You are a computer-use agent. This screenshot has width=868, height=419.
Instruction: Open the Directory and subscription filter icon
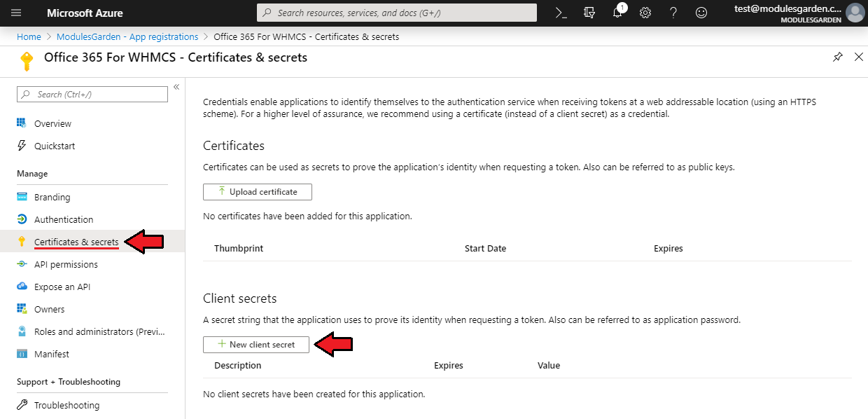pyautogui.click(x=589, y=13)
